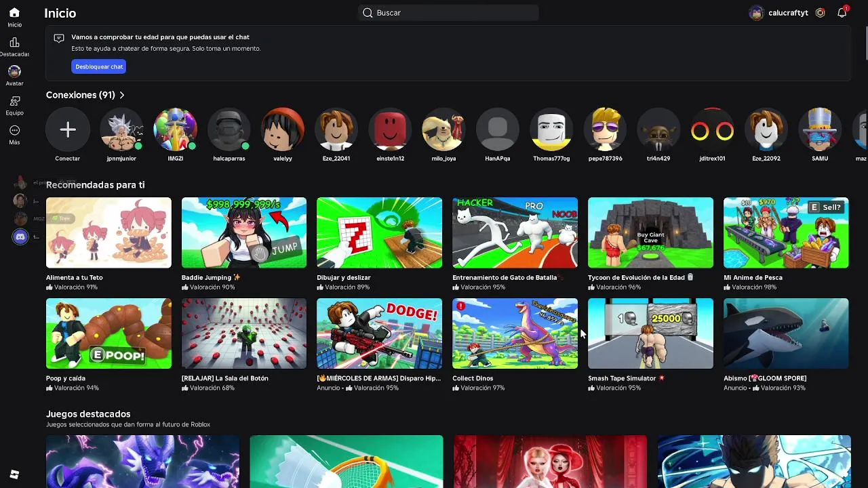This screenshot has width=868, height=488.
Task: Open purple dragon featured game banner
Action: (x=142, y=462)
